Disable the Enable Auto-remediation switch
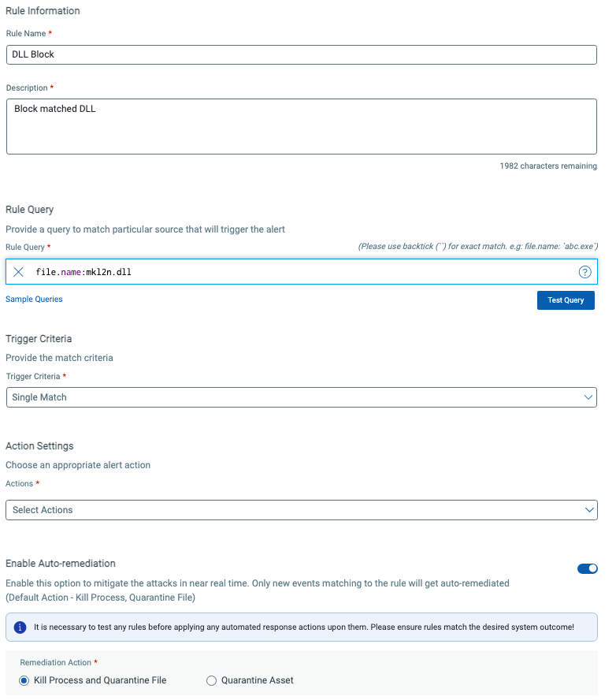 pos(587,568)
